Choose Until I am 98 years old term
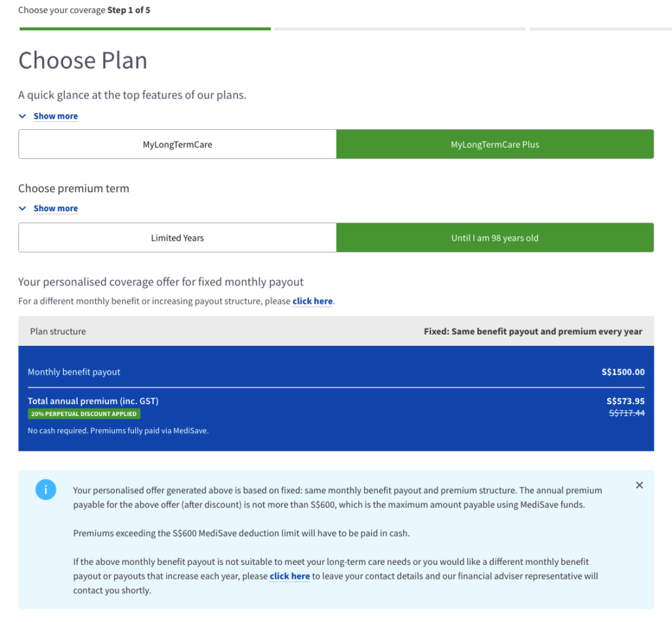The image size is (672, 622). click(495, 238)
